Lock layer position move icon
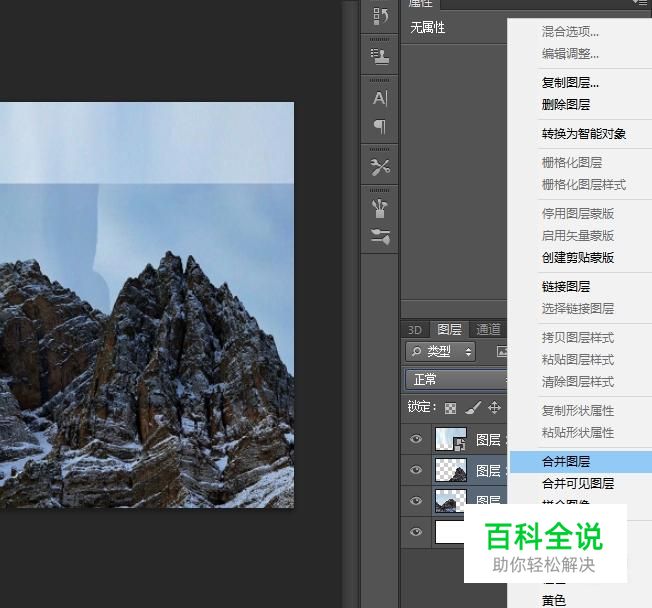Viewport: 652px width, 608px height. (494, 408)
